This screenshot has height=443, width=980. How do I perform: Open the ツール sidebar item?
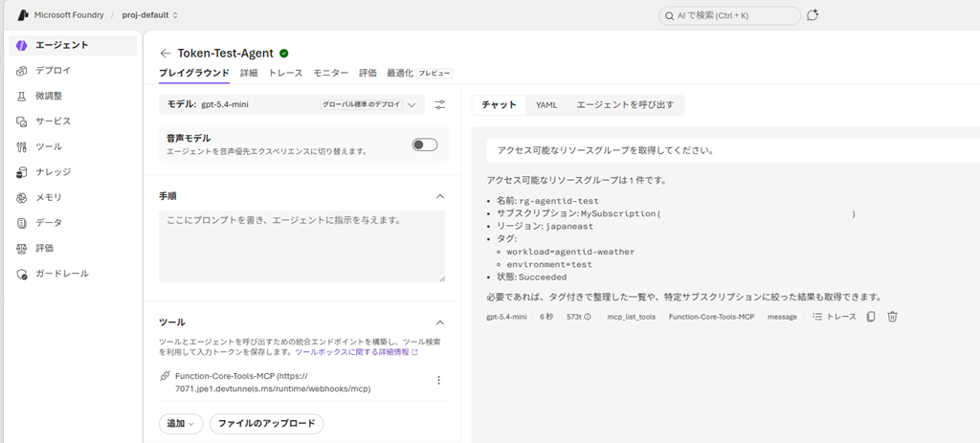coord(73,146)
